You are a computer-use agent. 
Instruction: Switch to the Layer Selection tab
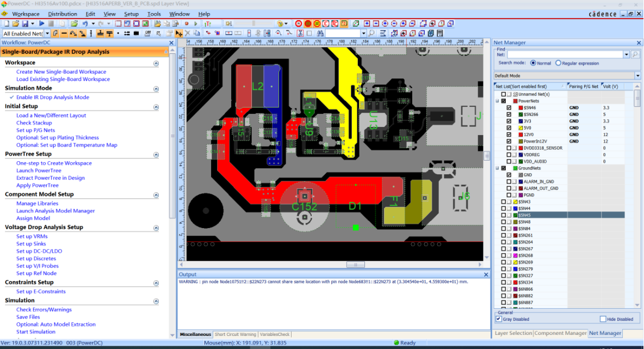[x=513, y=333]
